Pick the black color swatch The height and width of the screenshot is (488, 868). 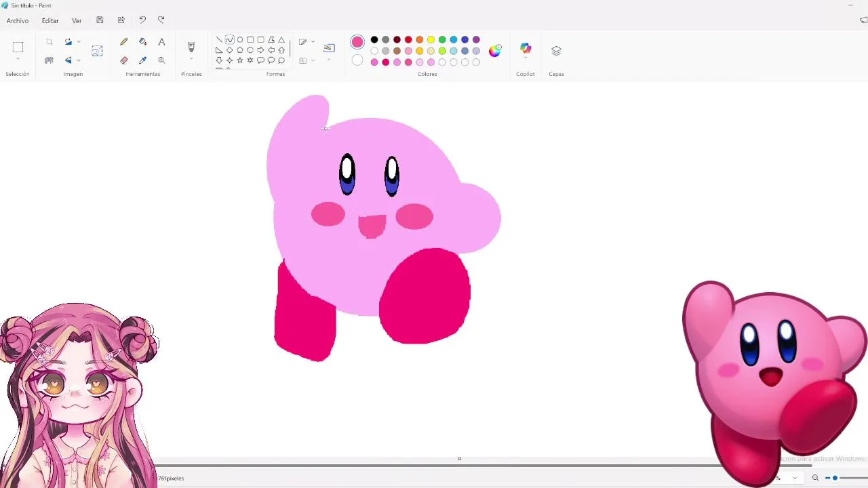374,40
